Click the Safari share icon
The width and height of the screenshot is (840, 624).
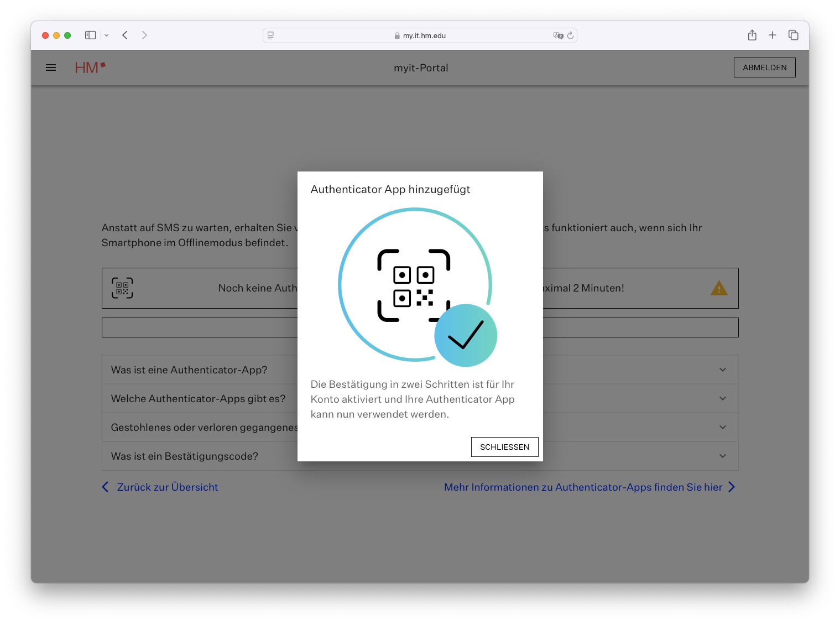click(752, 35)
